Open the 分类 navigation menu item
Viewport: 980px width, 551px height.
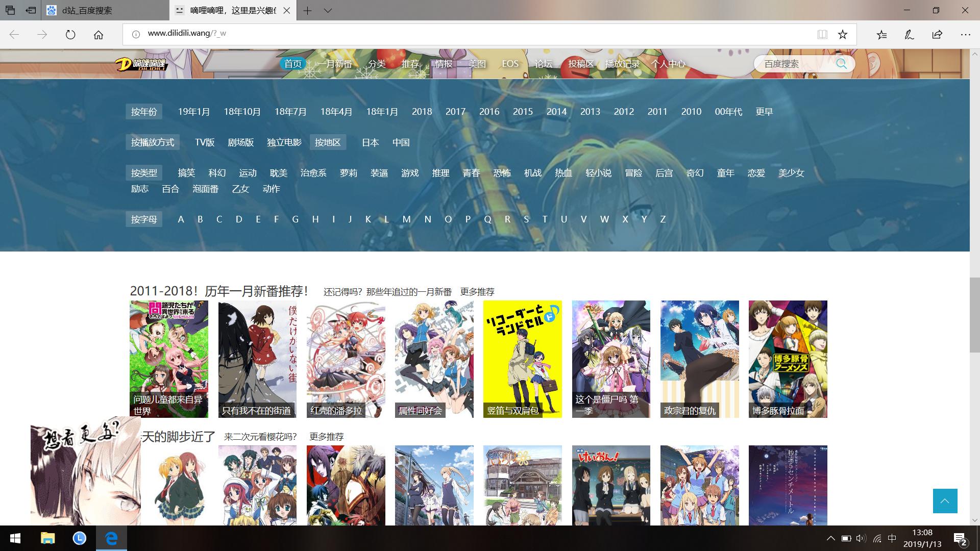377,64
